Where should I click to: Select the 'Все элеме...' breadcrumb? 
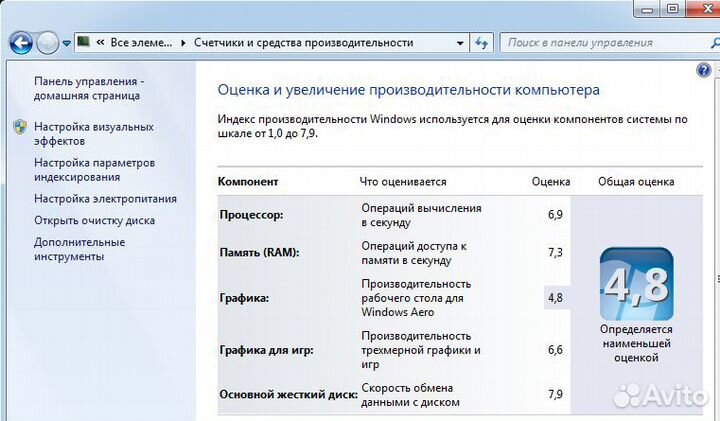point(141,43)
